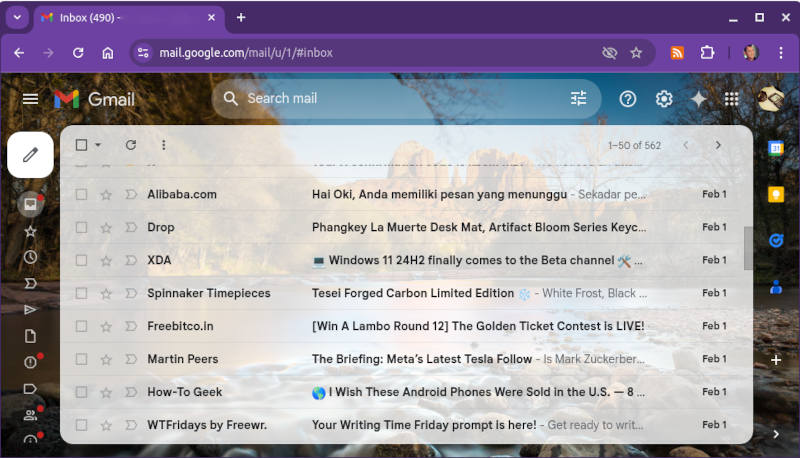The image size is (800, 458).
Task: Select the Drop email checkbox
Action: 81,227
